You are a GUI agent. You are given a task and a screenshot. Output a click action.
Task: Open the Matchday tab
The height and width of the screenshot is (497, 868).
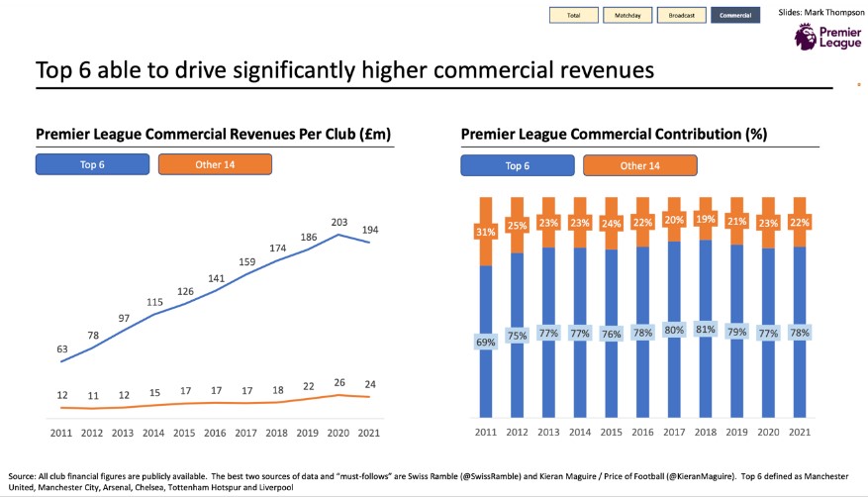point(627,15)
